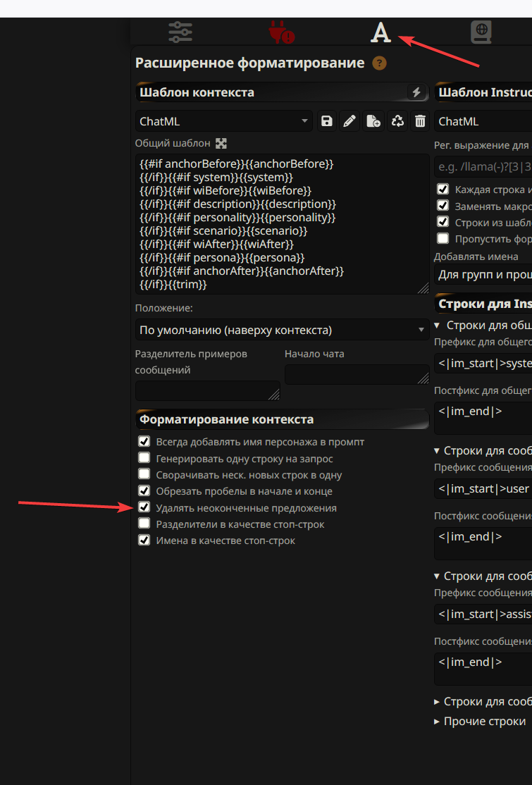Click the file-with-plus icon beside the context template
Image resolution: width=532 pixels, height=785 pixels.
coord(373,121)
